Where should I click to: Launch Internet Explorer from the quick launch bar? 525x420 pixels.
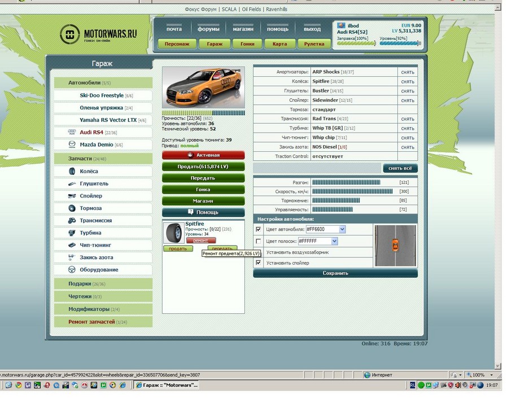123,385
